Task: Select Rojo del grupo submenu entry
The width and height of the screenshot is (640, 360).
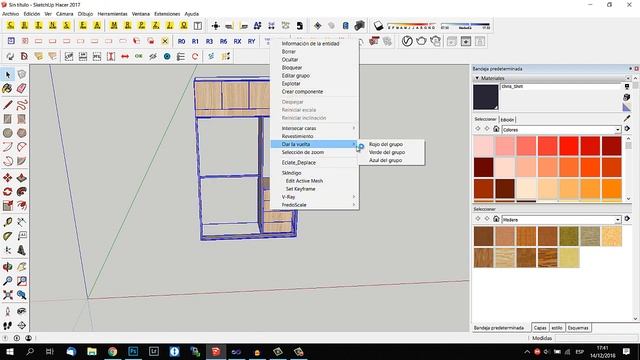Action: coord(386,144)
